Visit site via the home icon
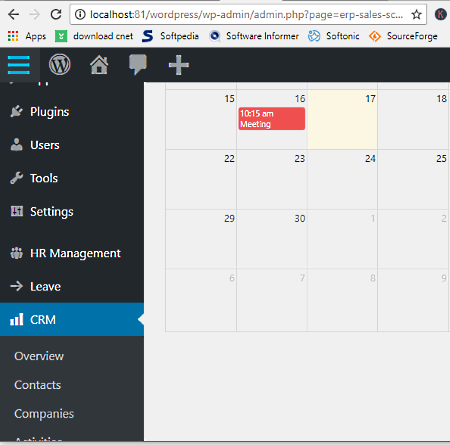 tap(99, 65)
